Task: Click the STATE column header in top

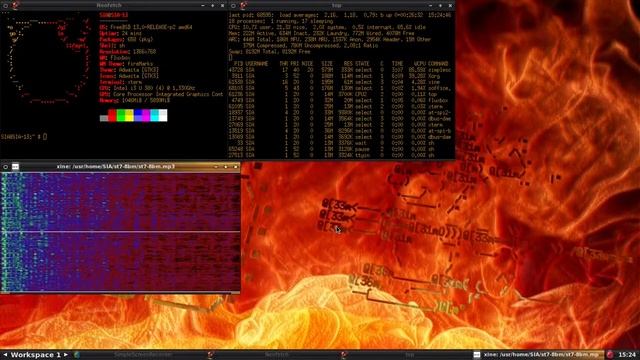Action: click(x=363, y=64)
